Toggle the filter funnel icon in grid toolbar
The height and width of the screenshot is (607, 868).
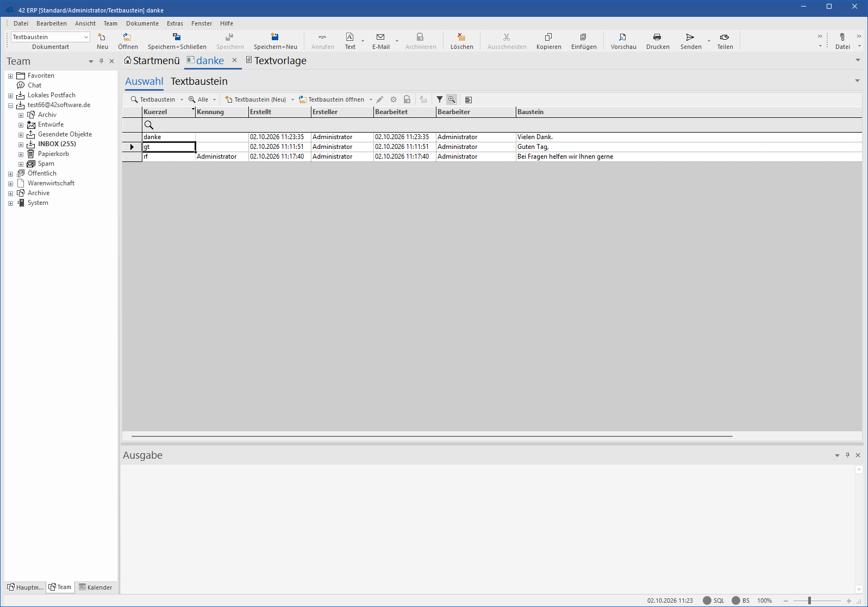pos(440,99)
